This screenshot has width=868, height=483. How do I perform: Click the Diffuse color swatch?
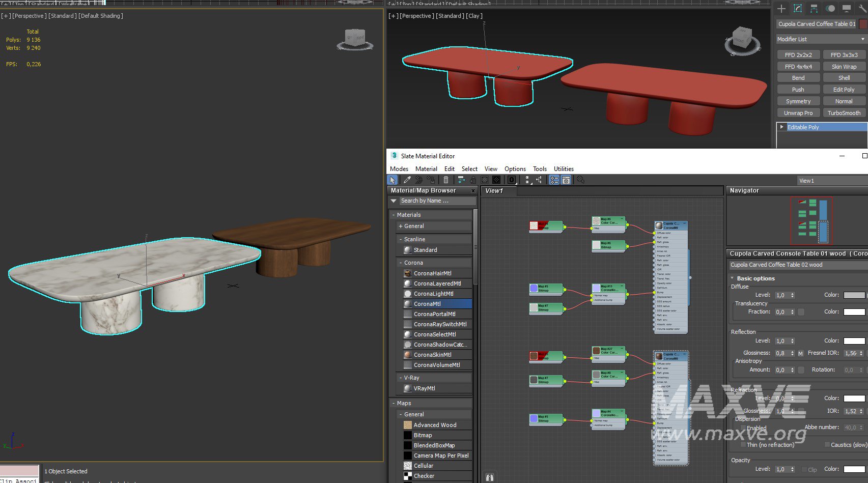[x=854, y=295]
